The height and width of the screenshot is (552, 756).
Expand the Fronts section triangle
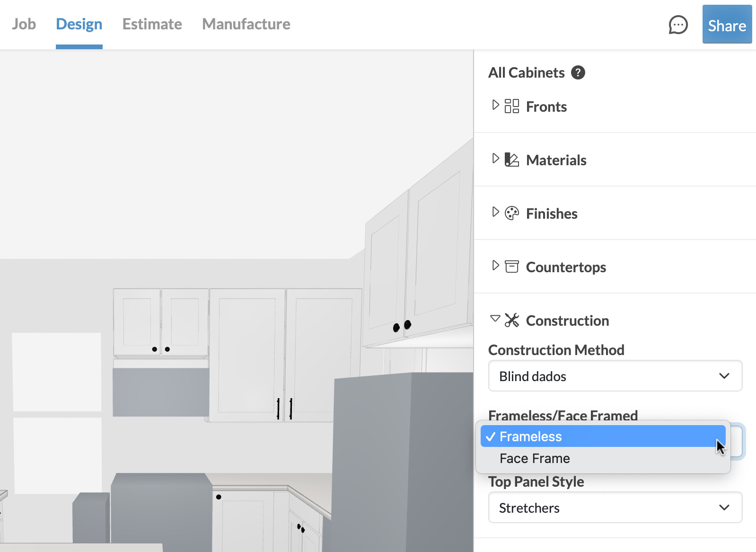pos(495,105)
